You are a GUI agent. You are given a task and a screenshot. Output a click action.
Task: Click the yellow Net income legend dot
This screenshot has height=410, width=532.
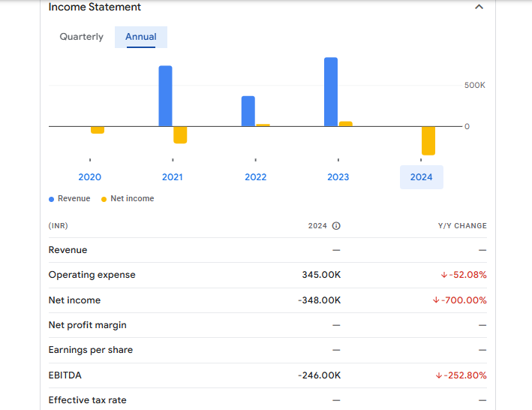pos(104,199)
